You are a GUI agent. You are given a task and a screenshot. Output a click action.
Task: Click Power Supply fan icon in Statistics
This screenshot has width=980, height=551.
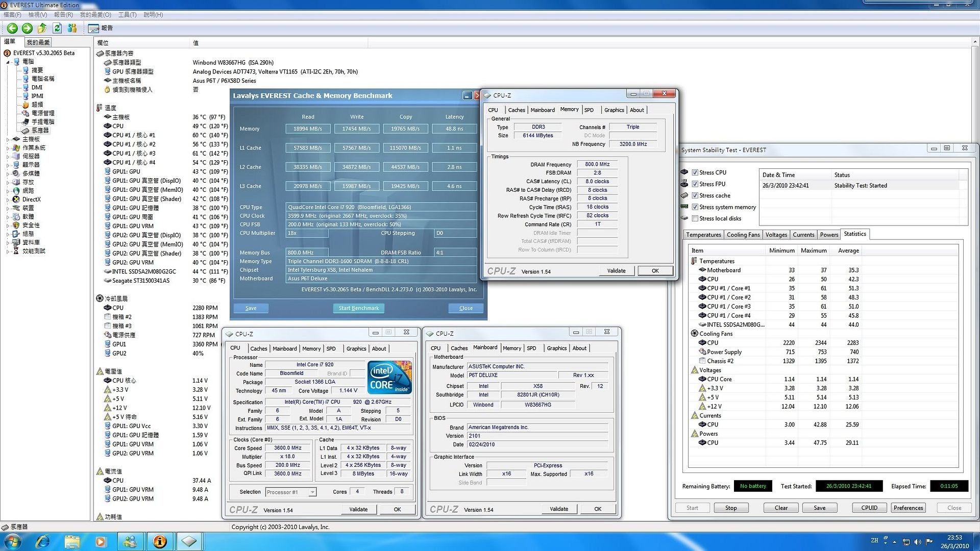(x=702, y=352)
